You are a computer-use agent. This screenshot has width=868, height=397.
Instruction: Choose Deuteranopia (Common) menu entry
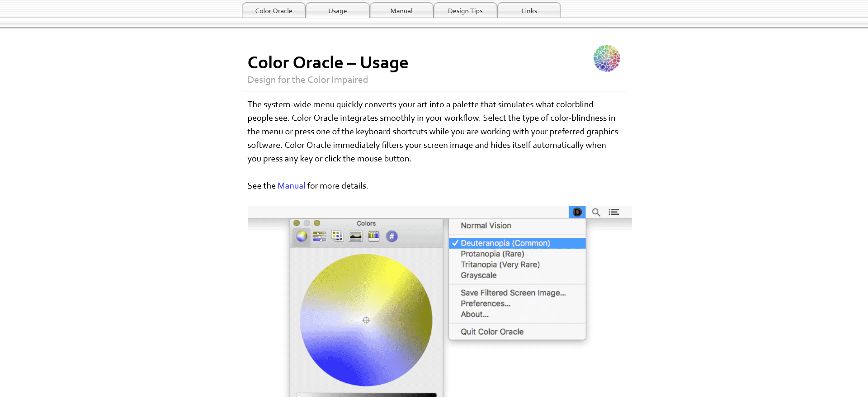point(517,243)
